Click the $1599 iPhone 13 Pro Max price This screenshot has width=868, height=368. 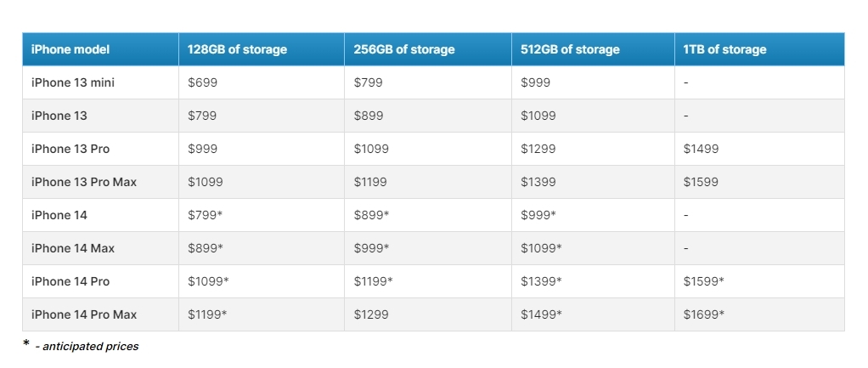tap(701, 182)
